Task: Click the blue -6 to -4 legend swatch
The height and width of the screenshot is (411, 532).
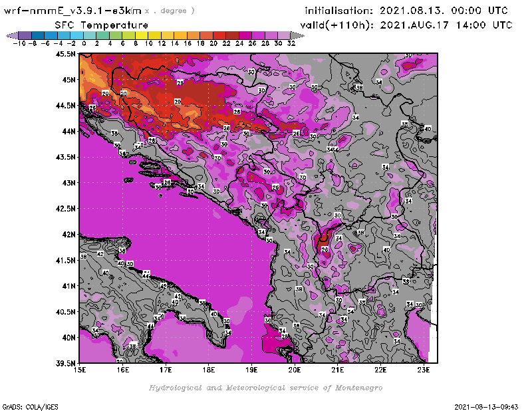Action: [x=51, y=35]
